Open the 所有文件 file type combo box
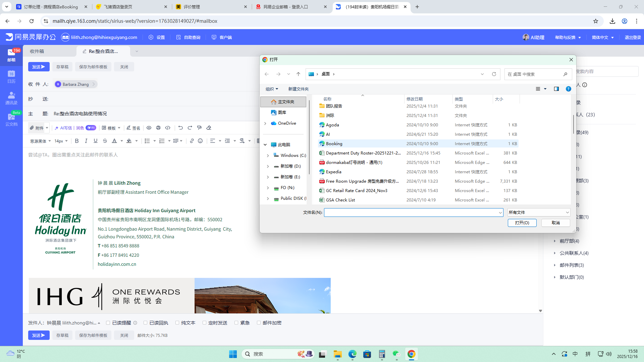This screenshot has height=362, width=644. pyautogui.click(x=538, y=213)
